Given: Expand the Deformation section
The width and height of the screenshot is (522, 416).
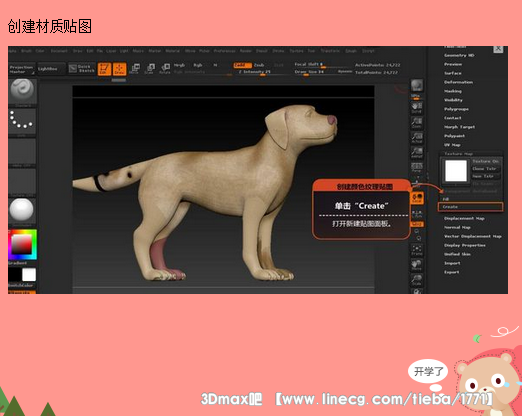Looking at the screenshot, I should [458, 82].
